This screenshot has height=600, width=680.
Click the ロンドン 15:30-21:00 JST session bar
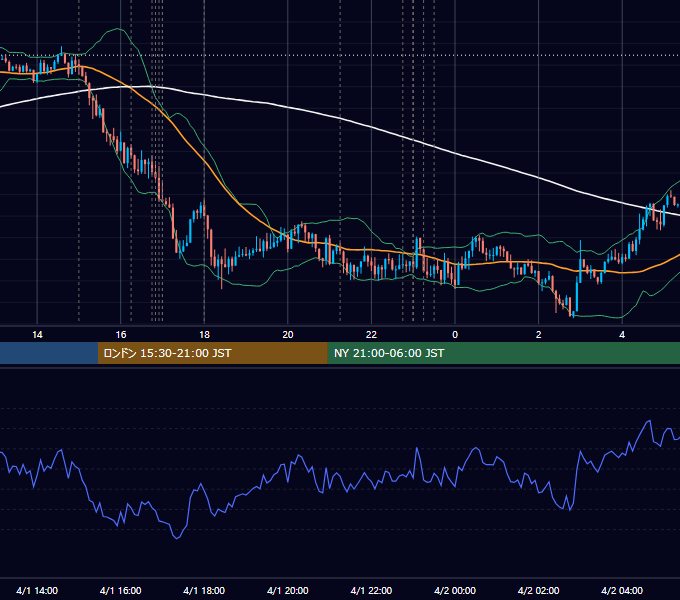point(212,353)
